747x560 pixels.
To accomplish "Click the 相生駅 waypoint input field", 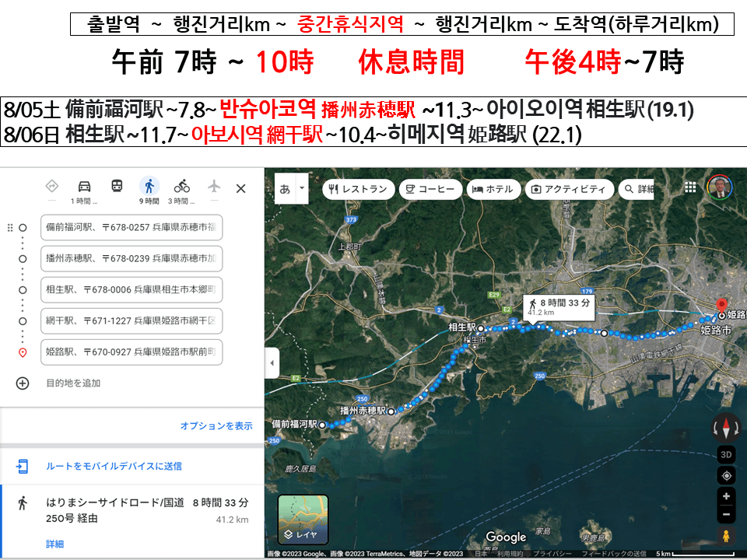I will tap(132, 289).
